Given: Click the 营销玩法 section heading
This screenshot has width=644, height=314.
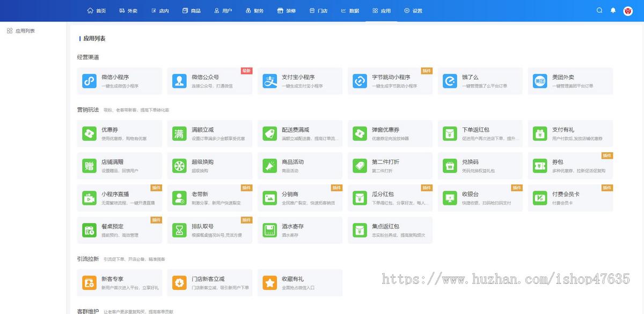Looking at the screenshot, I should pyautogui.click(x=88, y=109).
